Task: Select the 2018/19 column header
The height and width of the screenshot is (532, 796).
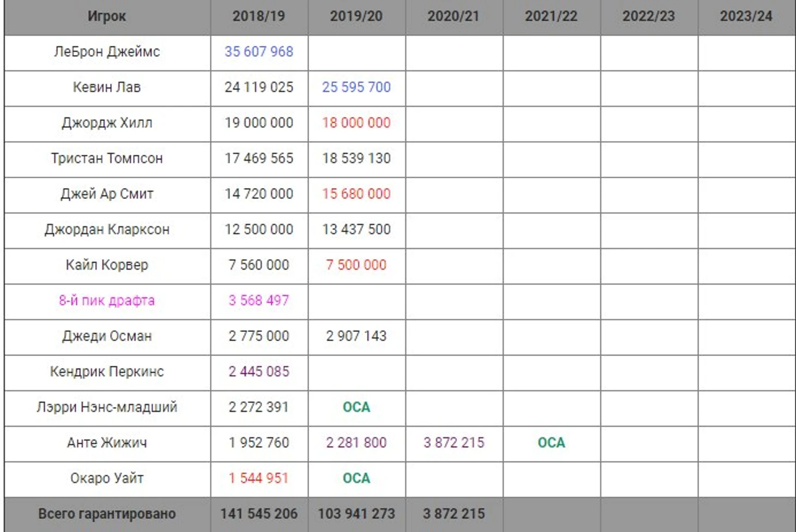Action: pos(259,16)
